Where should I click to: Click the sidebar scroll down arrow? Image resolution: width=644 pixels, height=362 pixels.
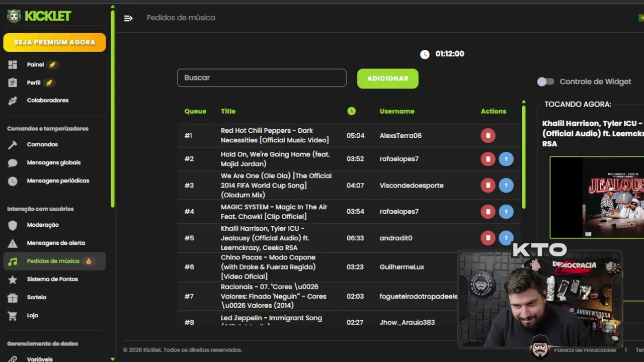(x=112, y=359)
